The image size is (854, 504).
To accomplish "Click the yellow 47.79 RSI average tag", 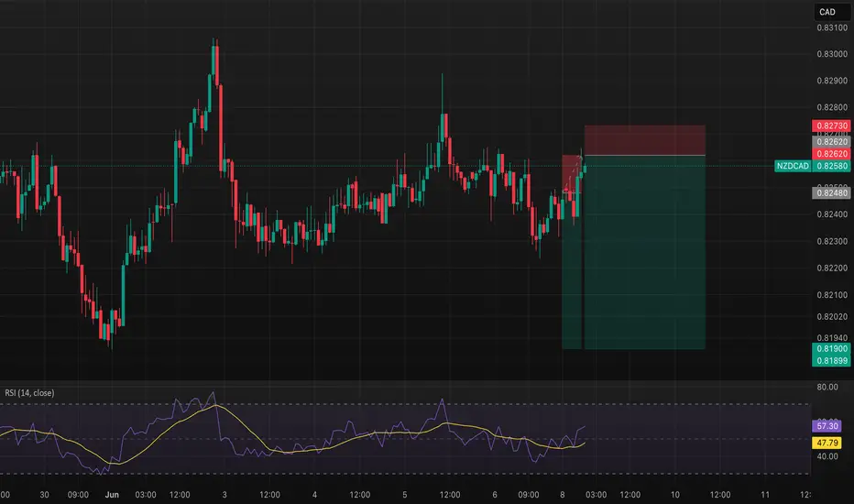I will pyautogui.click(x=827, y=443).
